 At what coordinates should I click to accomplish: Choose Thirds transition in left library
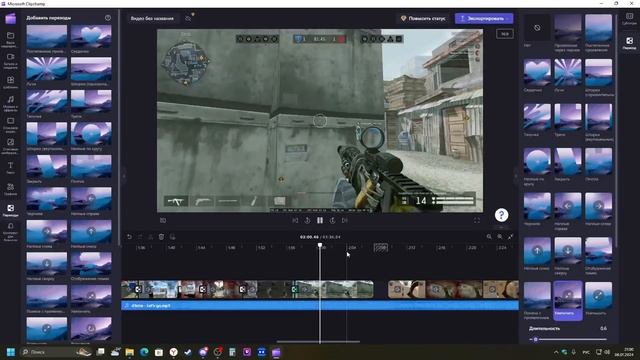[91, 101]
